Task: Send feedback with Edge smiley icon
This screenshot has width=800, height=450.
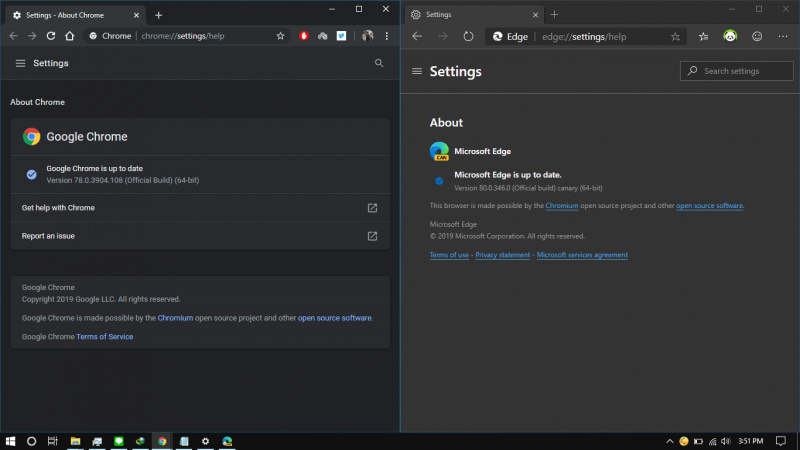Action: 757,36
